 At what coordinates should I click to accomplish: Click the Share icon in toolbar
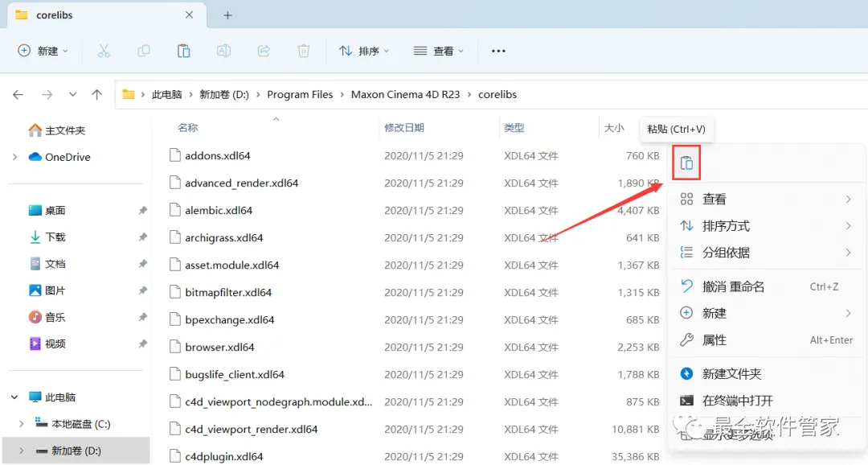coord(264,51)
